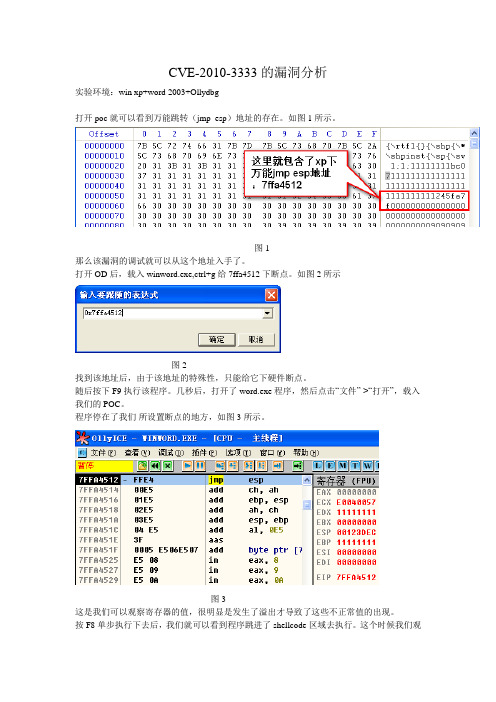Open the 选项(T) menu in OllyICE
496x702 pixels.
click(238, 453)
